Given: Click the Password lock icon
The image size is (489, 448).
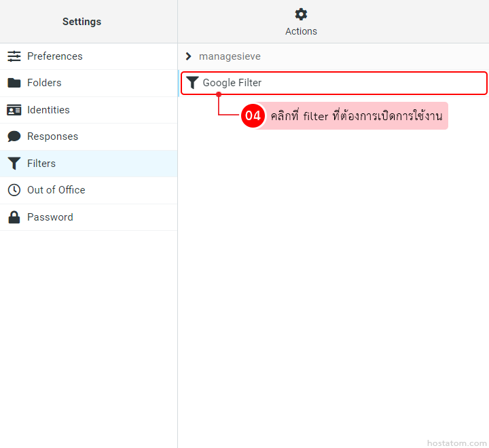Looking at the screenshot, I should coord(14,217).
